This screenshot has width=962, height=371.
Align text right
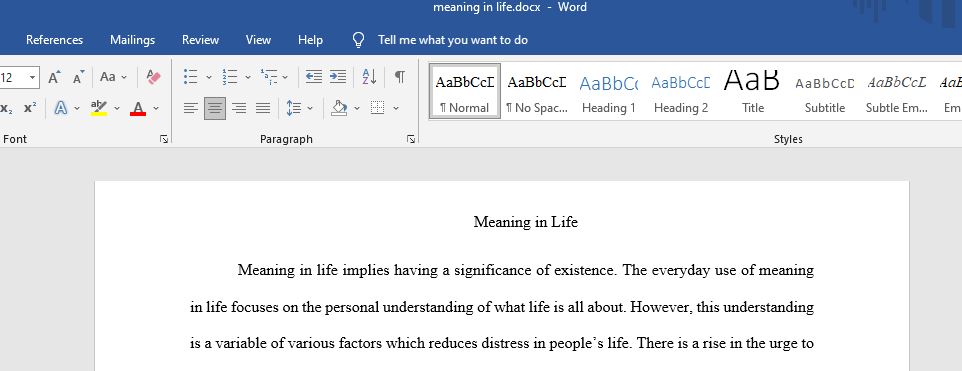coord(239,109)
